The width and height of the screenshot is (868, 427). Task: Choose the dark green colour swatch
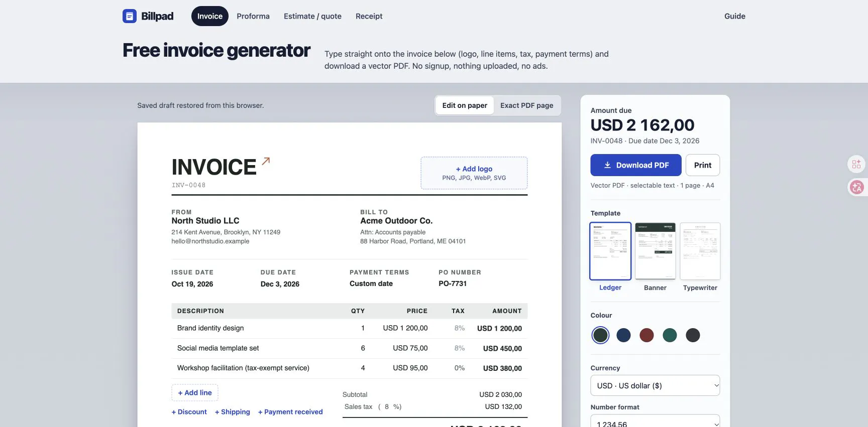pyautogui.click(x=600, y=335)
